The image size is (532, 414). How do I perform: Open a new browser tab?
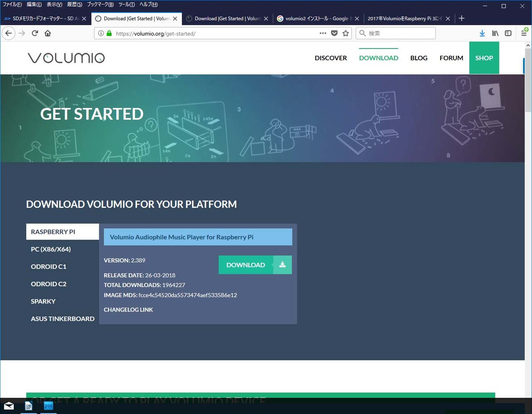click(461, 18)
